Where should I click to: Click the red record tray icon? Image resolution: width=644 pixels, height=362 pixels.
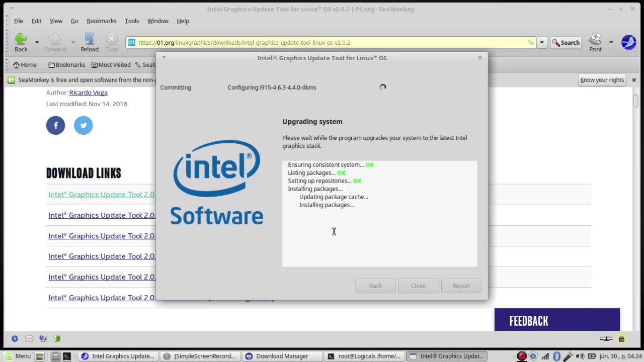click(x=522, y=356)
